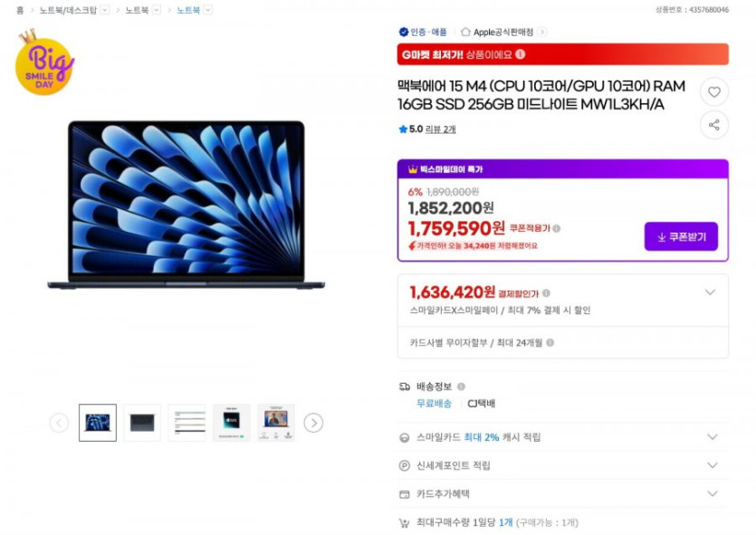Click the 쿠폰받기 button
This screenshot has height=535, width=756.
(x=681, y=236)
